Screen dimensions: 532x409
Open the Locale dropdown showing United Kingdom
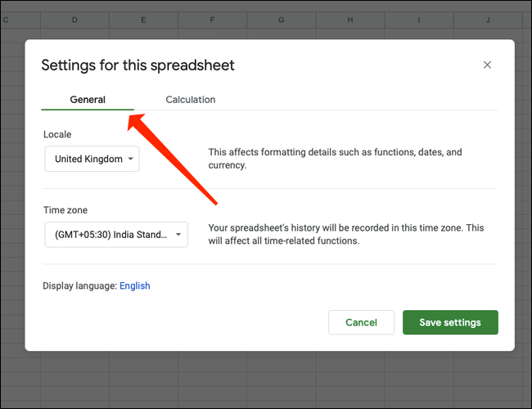pyautogui.click(x=92, y=160)
